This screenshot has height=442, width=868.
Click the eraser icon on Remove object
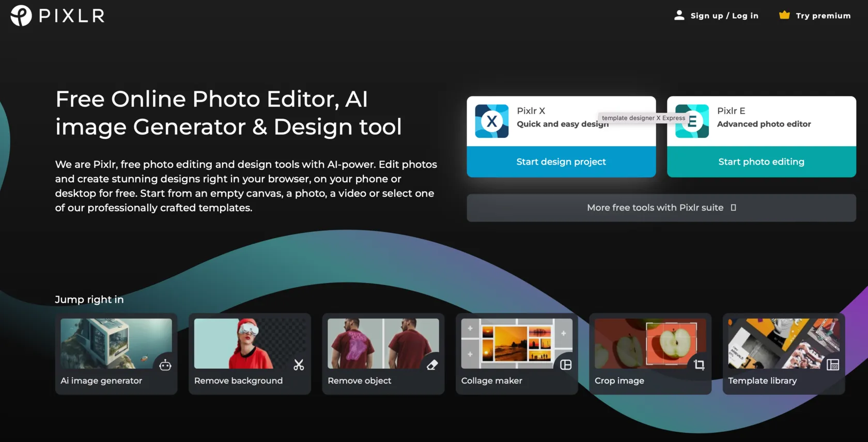(432, 365)
